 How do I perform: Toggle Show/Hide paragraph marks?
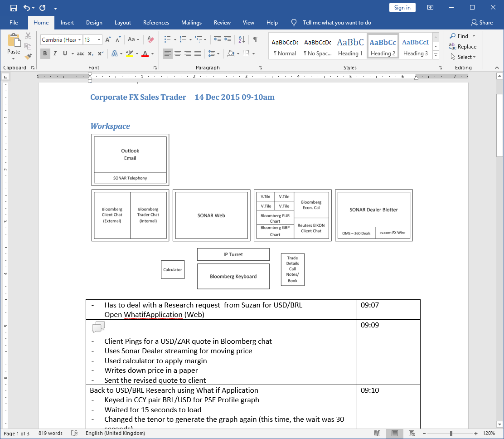[256, 39]
